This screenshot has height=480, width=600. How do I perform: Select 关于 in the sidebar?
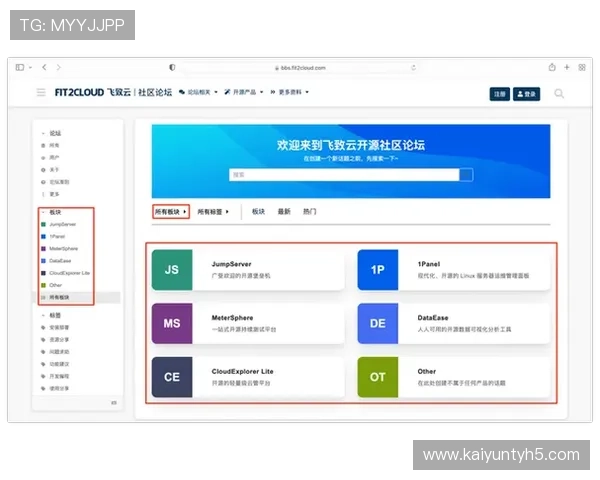click(x=51, y=170)
